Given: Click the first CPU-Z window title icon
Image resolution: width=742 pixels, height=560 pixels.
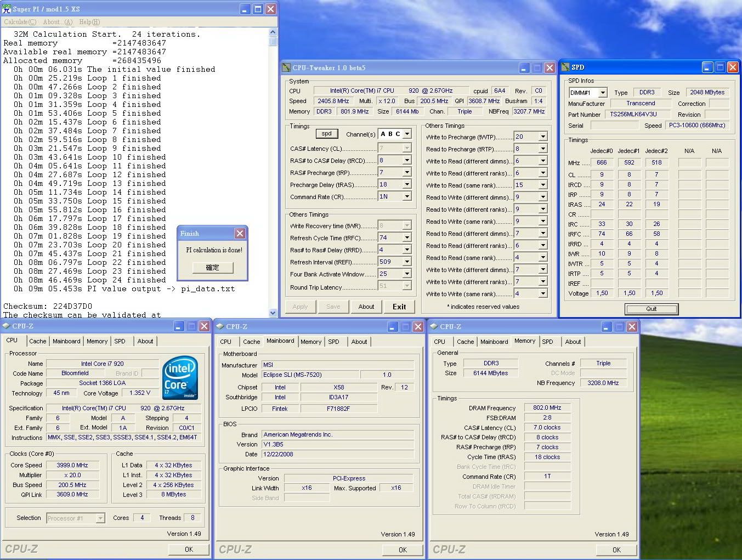Looking at the screenshot, I should click(x=7, y=326).
